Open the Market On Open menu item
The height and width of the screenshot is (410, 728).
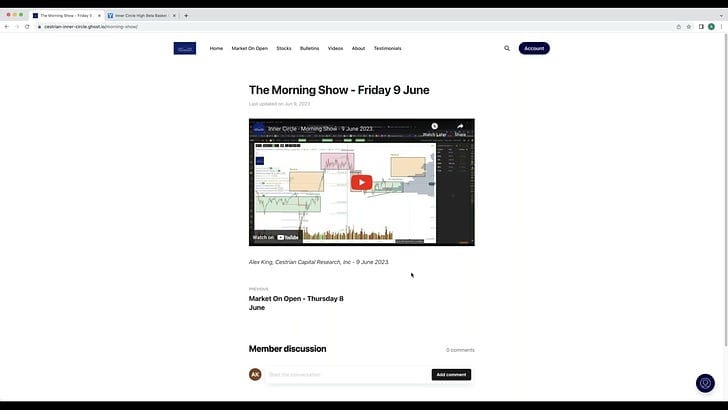[250, 48]
